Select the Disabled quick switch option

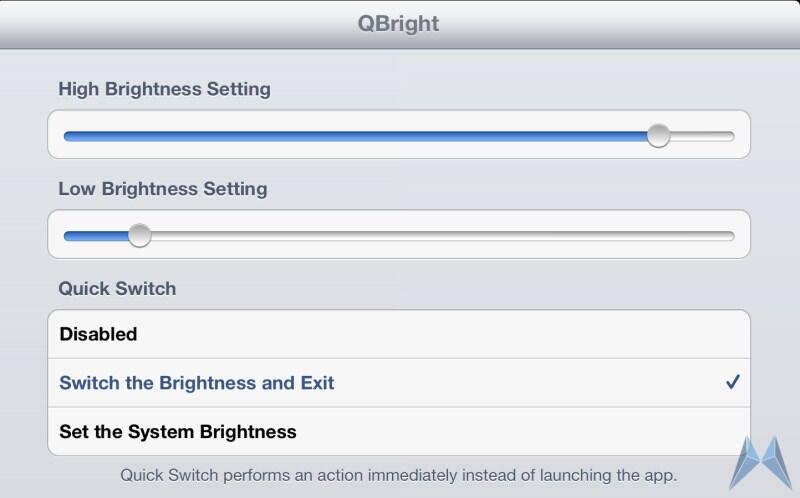point(399,334)
